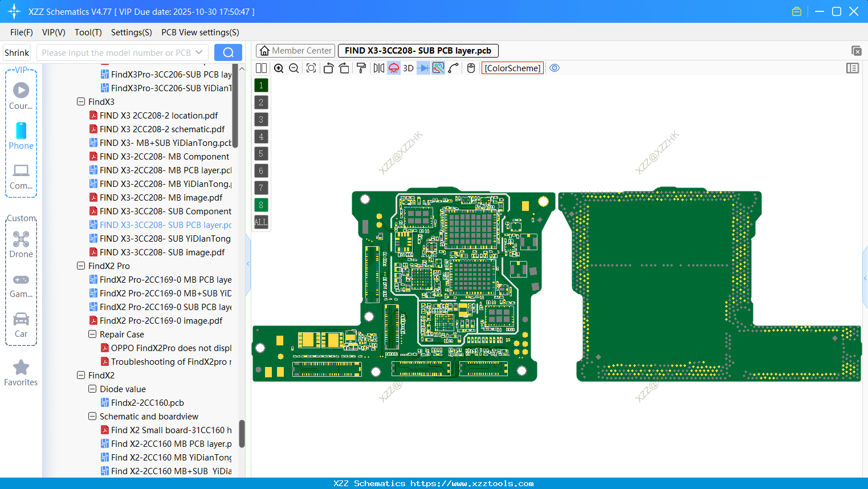Screen dimensions: 868x489
Task: Show PCB layer 2
Action: pyautogui.click(x=261, y=103)
